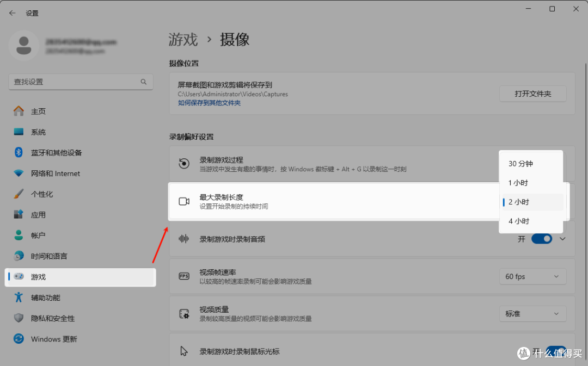Click 游戏 in the breadcrumb
This screenshot has width=588, height=366.
coord(182,39)
